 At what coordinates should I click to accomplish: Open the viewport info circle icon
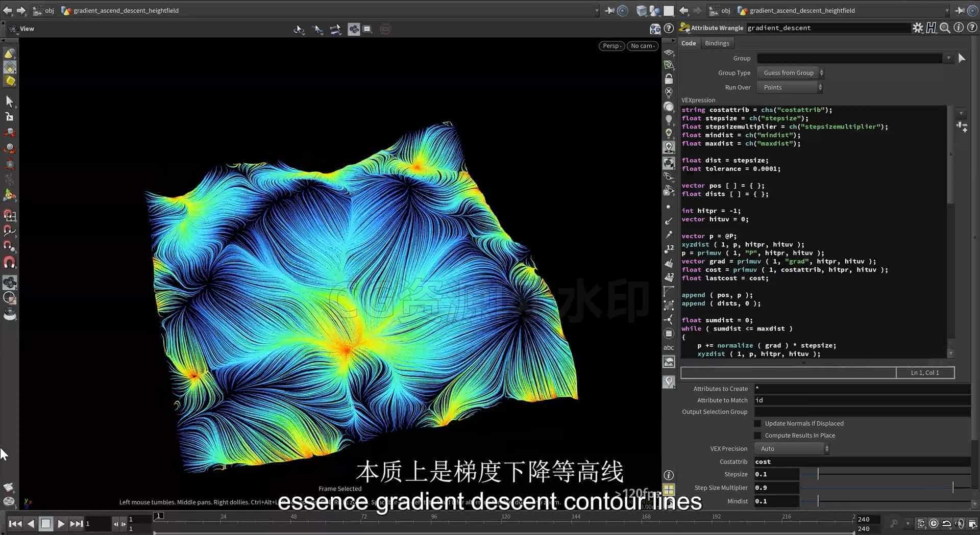[x=669, y=475]
